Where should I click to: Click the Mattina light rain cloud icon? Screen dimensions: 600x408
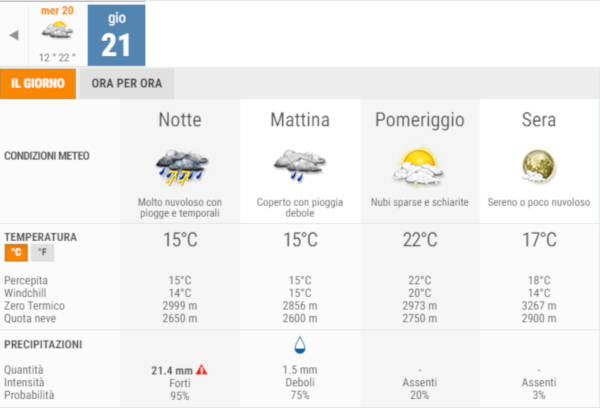pyautogui.click(x=300, y=165)
